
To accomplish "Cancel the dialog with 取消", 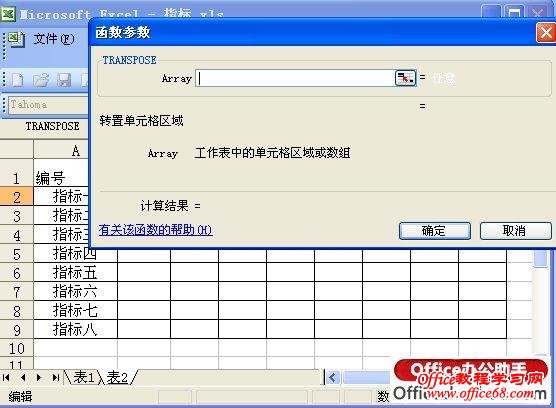I will 516,231.
